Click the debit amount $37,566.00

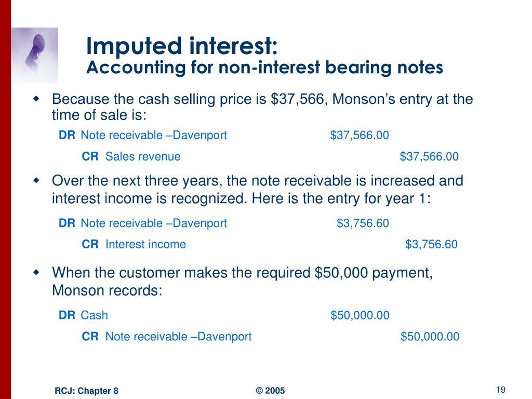tap(360, 136)
